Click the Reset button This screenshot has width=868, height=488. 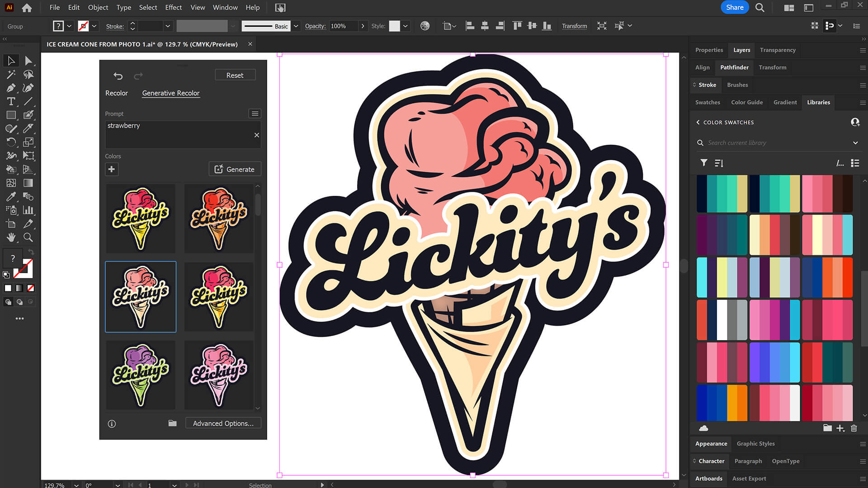[x=235, y=76]
